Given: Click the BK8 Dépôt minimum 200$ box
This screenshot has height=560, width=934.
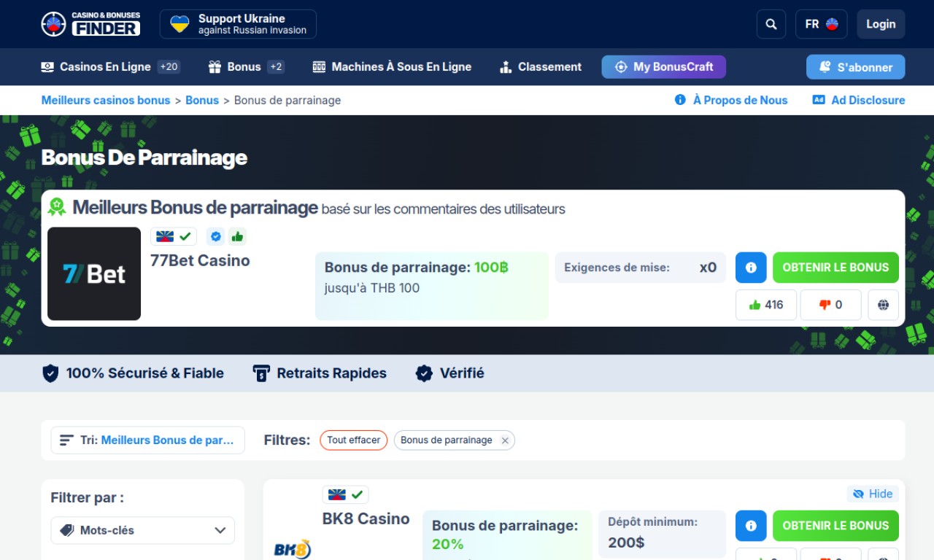Looking at the screenshot, I should pos(663,535).
